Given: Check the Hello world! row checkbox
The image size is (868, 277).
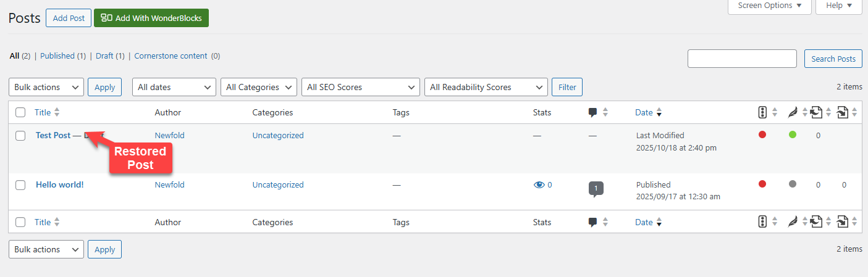Looking at the screenshot, I should coord(20,185).
